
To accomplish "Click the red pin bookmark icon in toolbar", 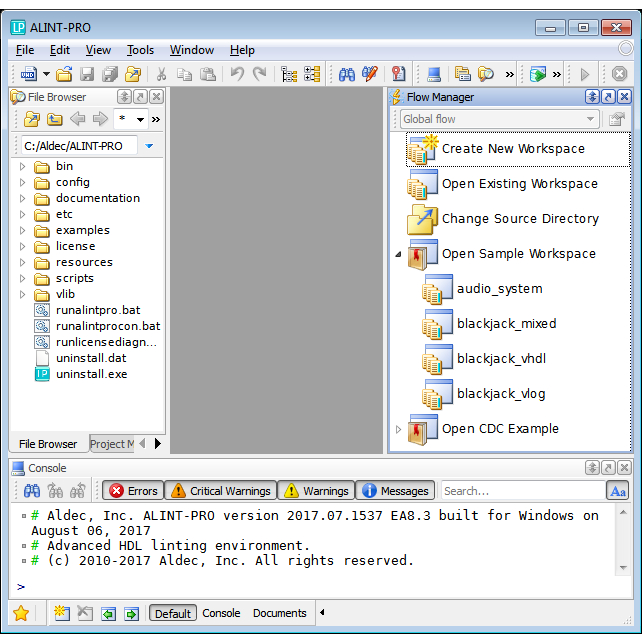I will (398, 74).
